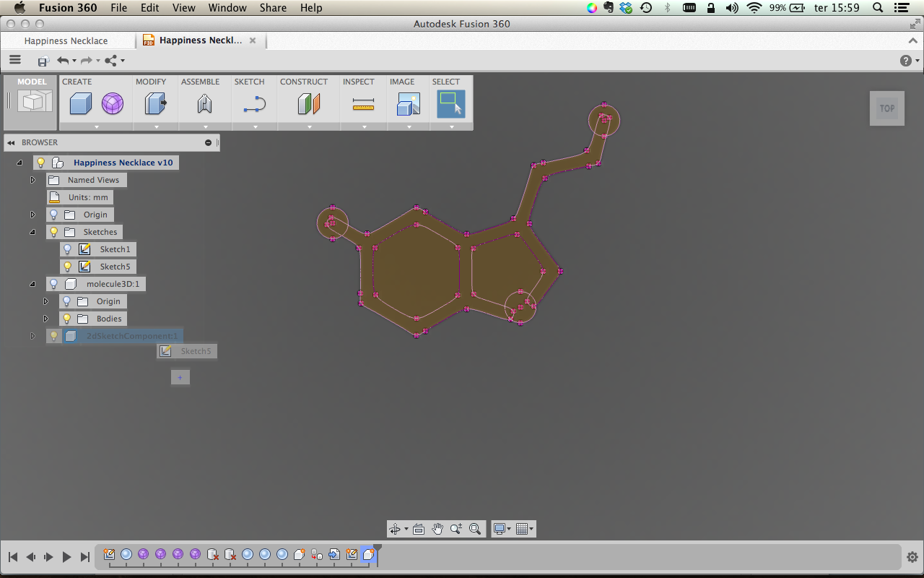This screenshot has width=924, height=578.
Task: Click the Look At navigation icon
Action: [419, 529]
